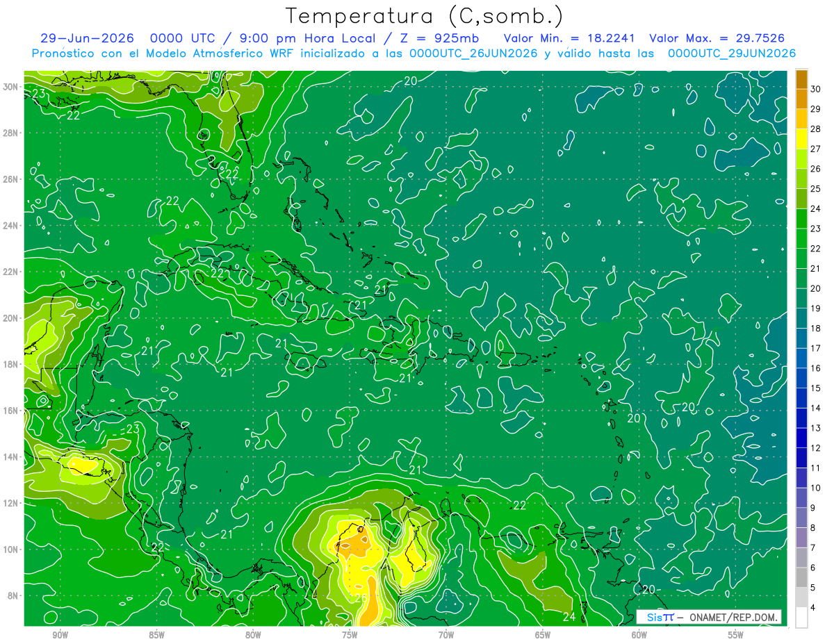This screenshot has width=834, height=644.
Task: Click the '12N' latitude label
Action: tap(10, 503)
